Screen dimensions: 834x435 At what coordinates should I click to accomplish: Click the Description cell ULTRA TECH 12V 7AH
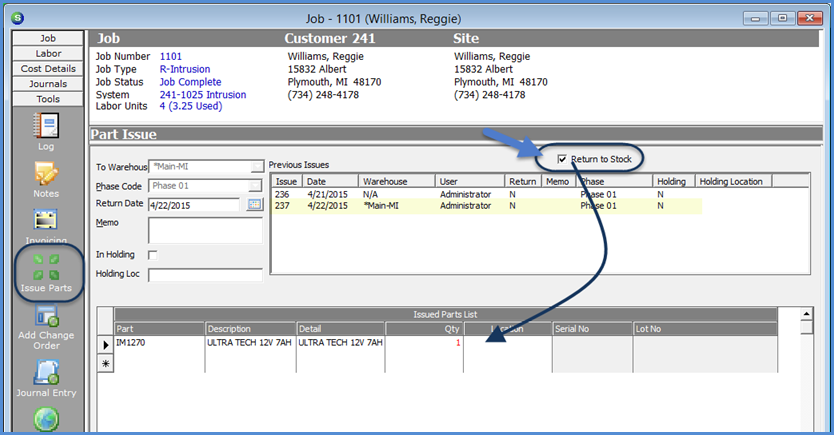[x=249, y=343]
